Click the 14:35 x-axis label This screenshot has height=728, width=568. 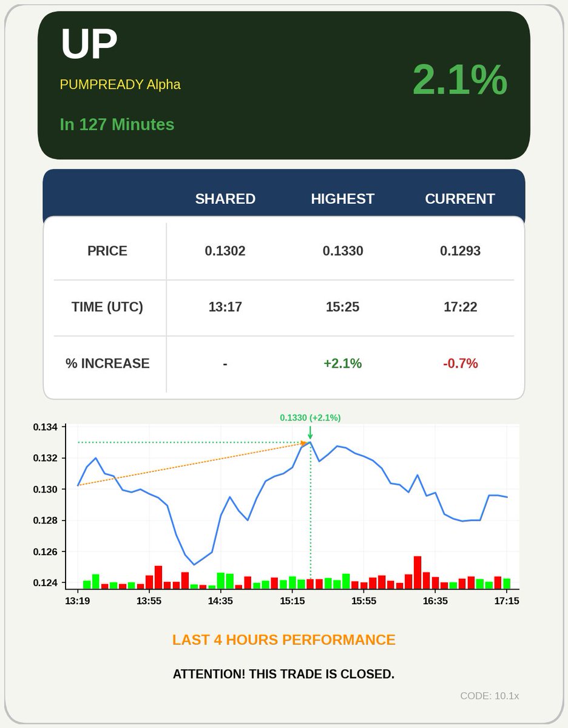tap(220, 601)
